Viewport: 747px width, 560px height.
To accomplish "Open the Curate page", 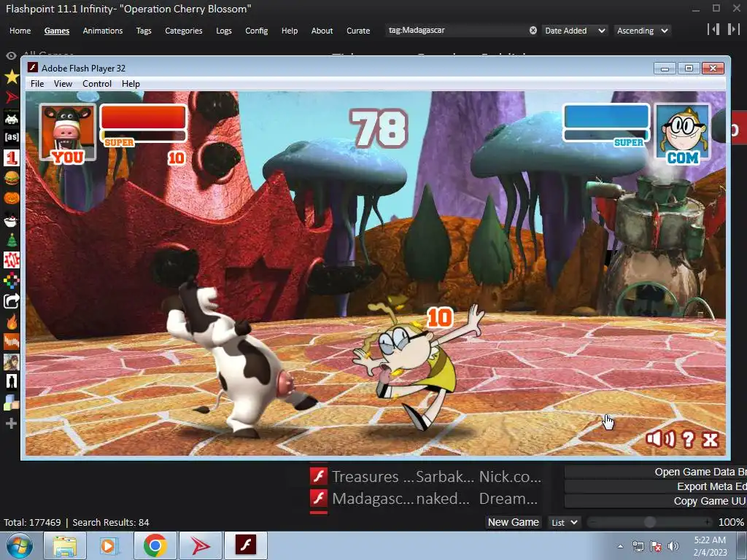I will tap(358, 31).
